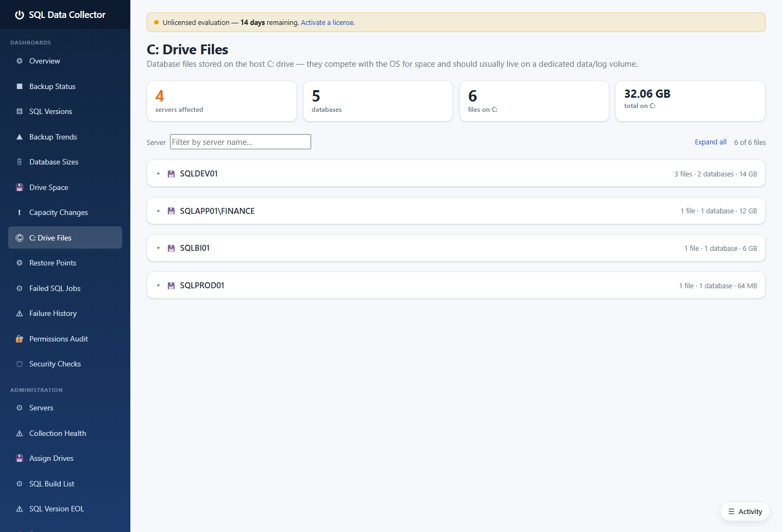Expand the SQLDEV01 server row
The width and height of the screenshot is (782, 532).
pos(456,174)
